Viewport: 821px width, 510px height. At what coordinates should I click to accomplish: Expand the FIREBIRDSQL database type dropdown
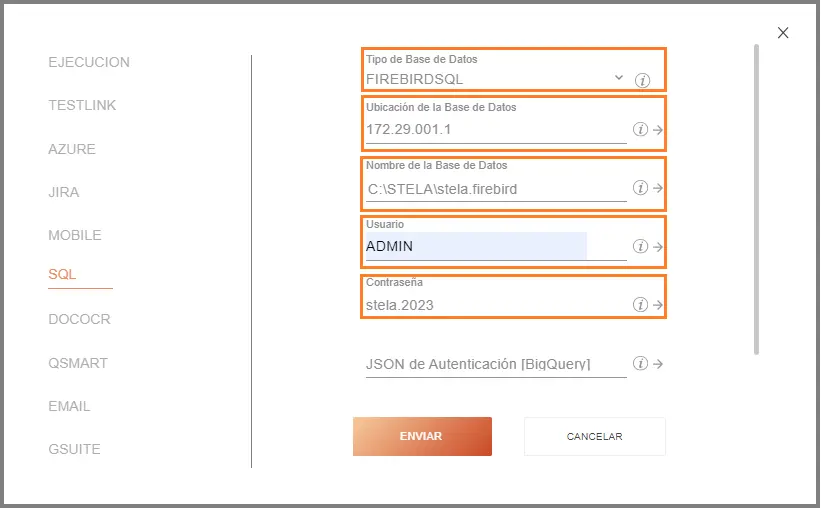618,78
